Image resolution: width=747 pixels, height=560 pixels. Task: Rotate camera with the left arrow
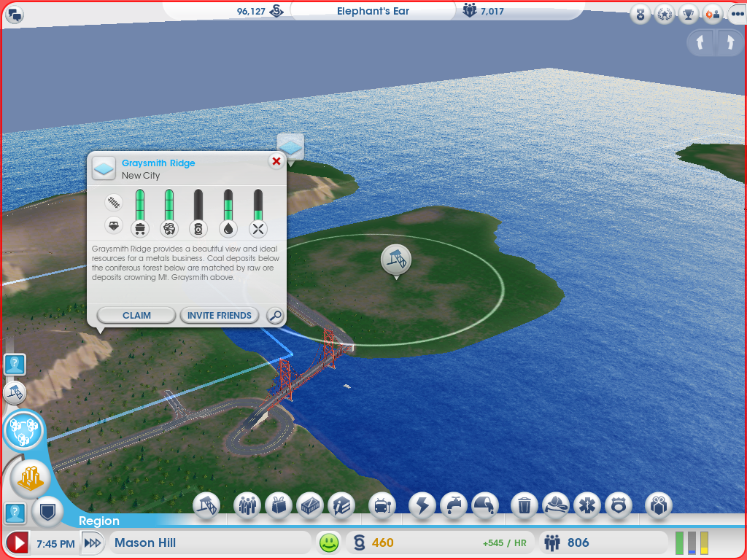700,42
